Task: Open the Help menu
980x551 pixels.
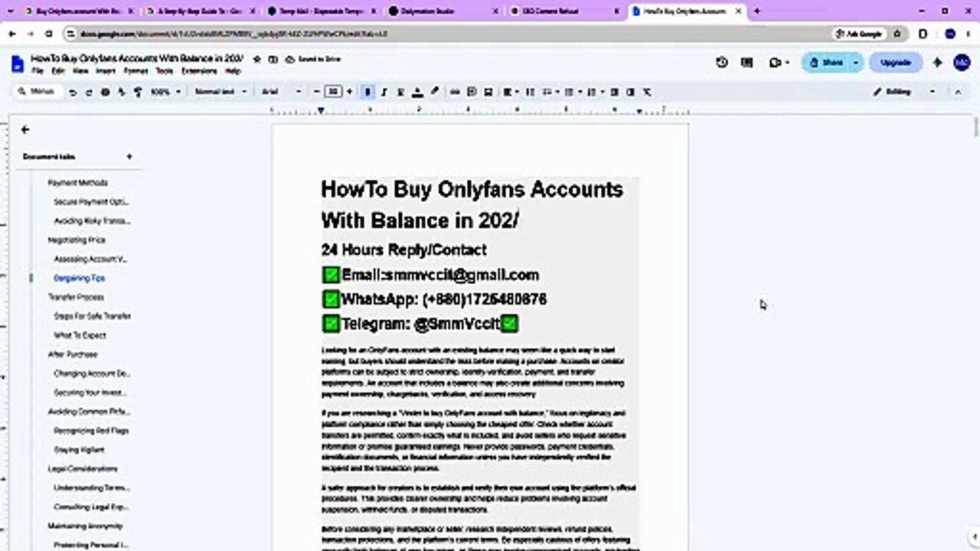Action: point(233,71)
